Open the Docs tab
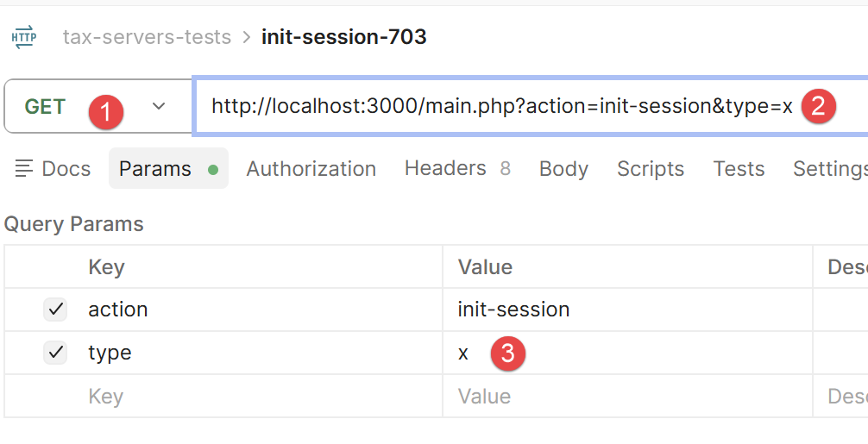Screen dimensions: 868x444 53,169
